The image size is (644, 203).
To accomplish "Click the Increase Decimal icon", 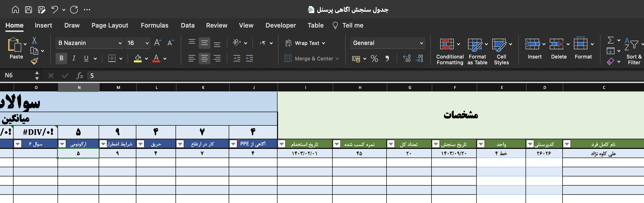I will tap(407, 58).
